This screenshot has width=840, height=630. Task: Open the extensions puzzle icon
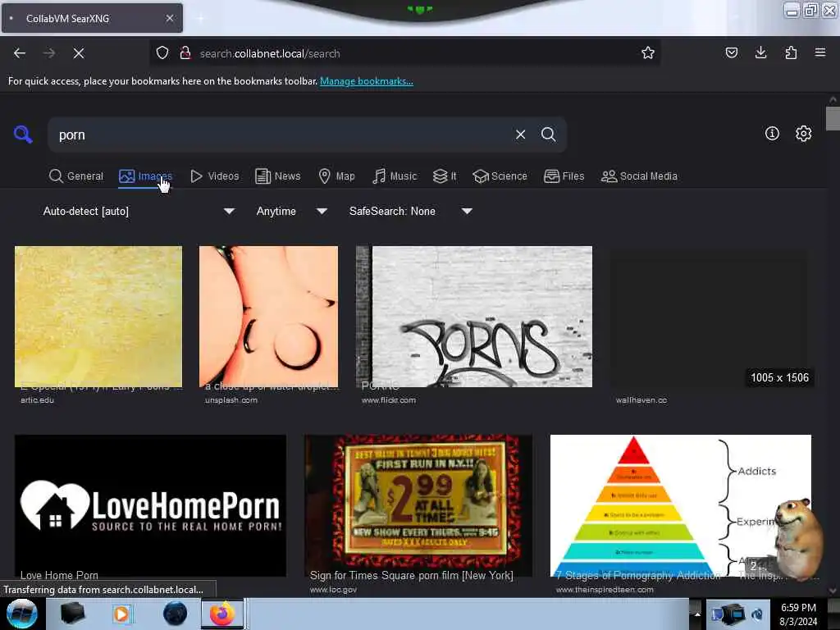pos(791,52)
